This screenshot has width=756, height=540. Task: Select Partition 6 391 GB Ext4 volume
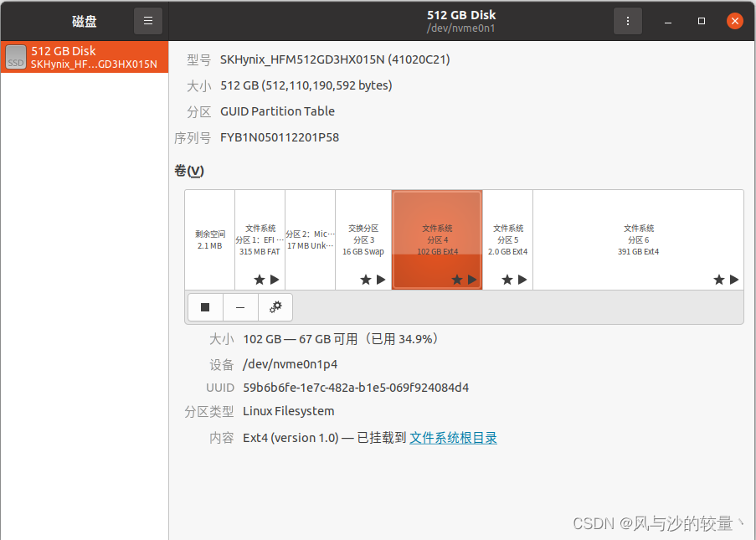point(638,239)
